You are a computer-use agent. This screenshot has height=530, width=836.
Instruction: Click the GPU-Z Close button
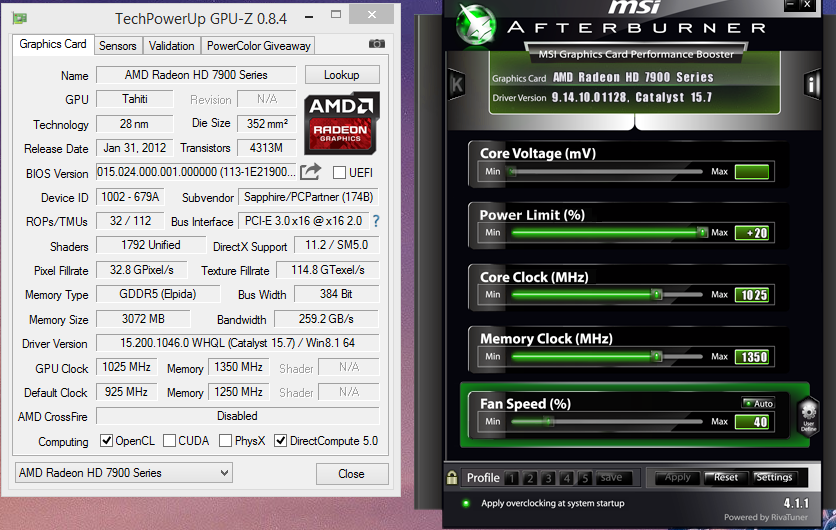[351, 473]
